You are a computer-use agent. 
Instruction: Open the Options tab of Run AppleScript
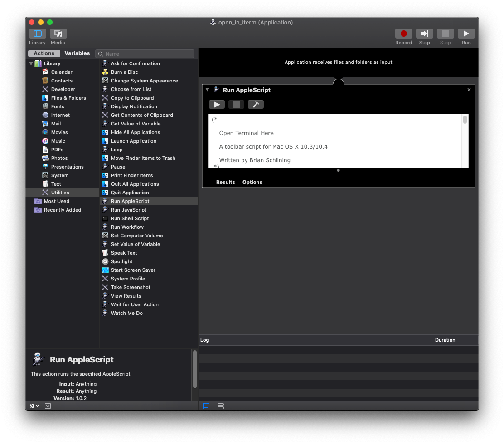pos(252,182)
